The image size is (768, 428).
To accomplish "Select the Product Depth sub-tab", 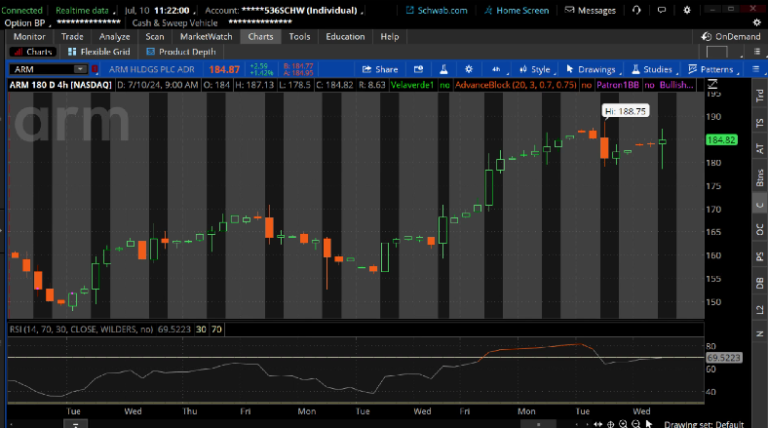I will (181, 52).
